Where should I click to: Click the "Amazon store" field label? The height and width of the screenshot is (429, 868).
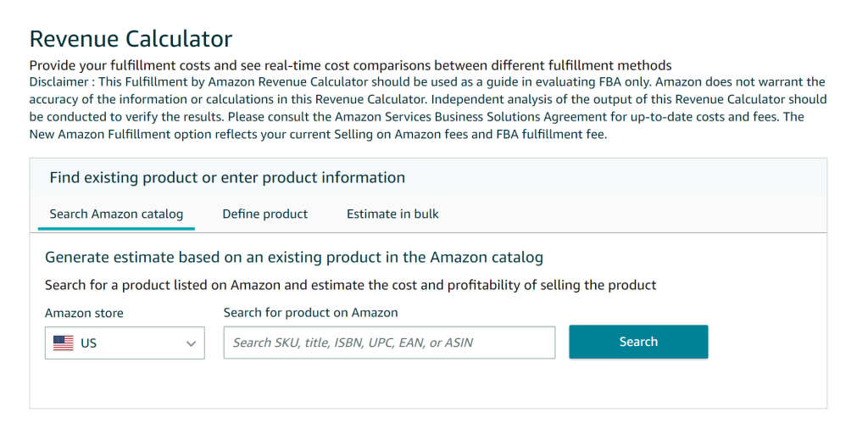[84, 313]
